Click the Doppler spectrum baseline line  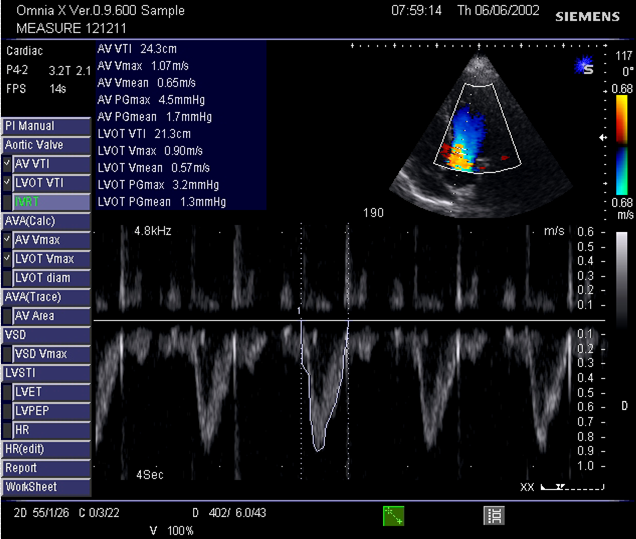(x=349, y=320)
